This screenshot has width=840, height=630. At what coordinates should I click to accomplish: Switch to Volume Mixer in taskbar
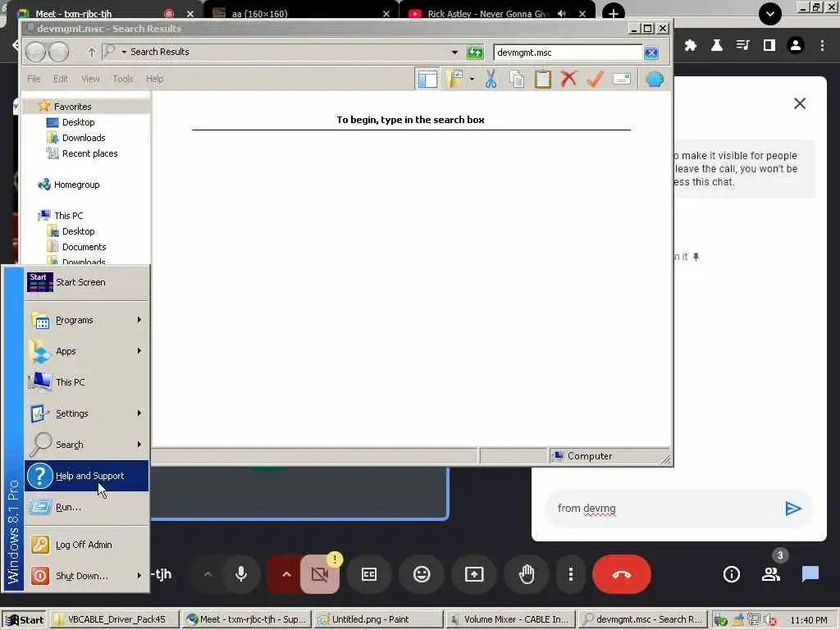click(510, 620)
